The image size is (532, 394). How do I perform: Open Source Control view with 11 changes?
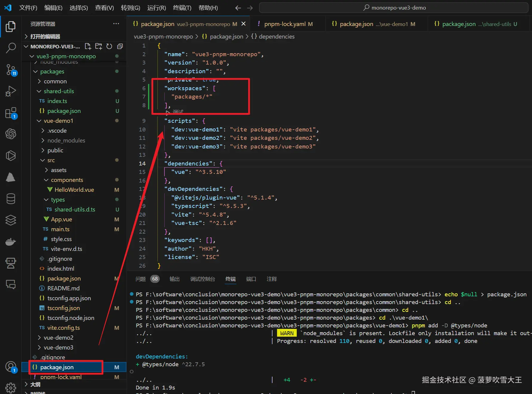pos(11,70)
